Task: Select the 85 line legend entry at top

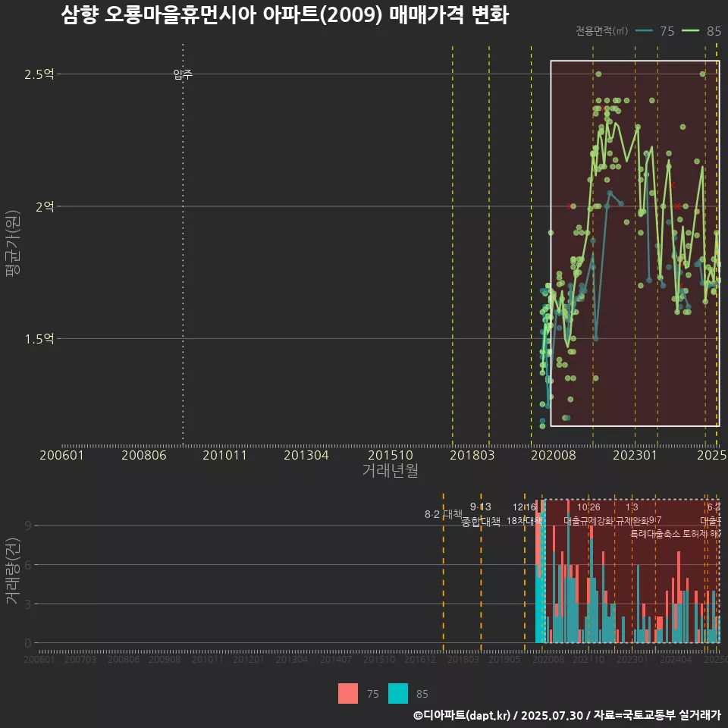Action: (x=701, y=31)
